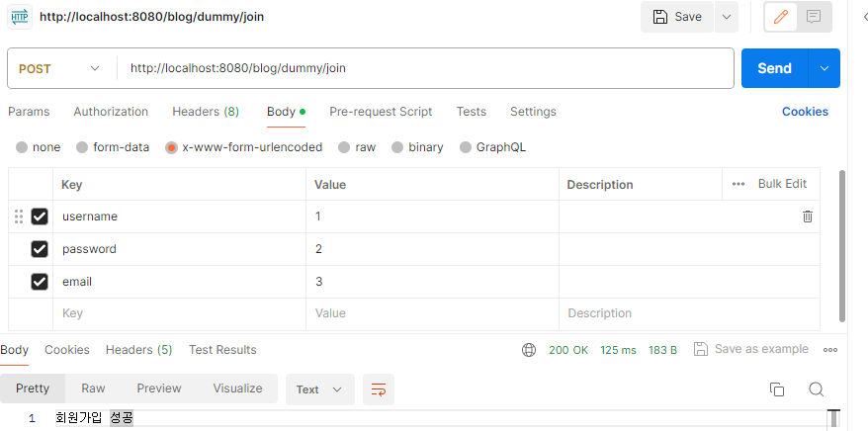
Task: Select the raw body type radio
Action: pyautogui.click(x=357, y=147)
